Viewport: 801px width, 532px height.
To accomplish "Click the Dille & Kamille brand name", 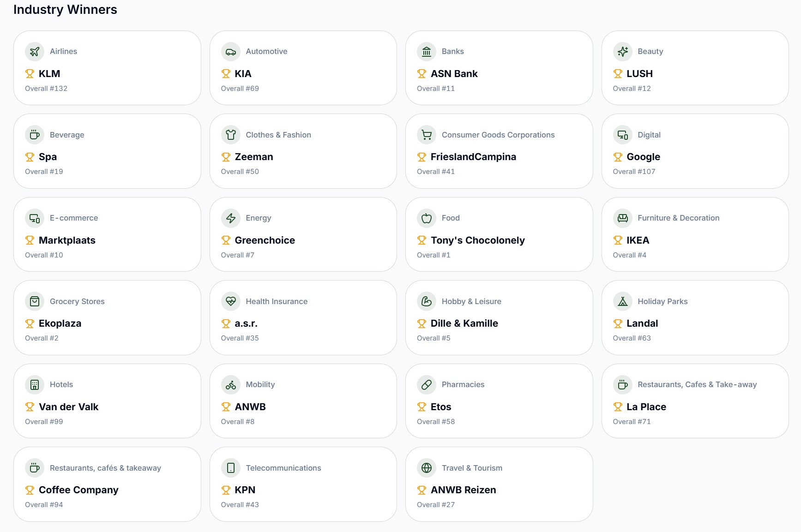I will click(x=464, y=323).
